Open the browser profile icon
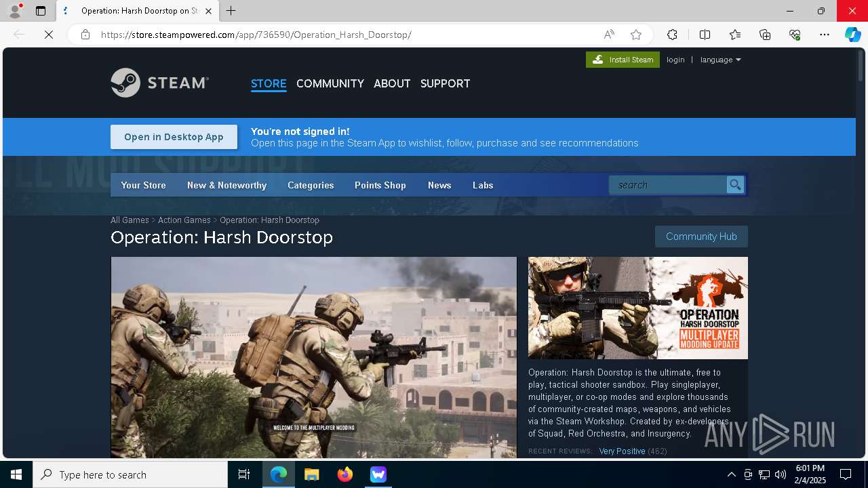 click(x=15, y=11)
